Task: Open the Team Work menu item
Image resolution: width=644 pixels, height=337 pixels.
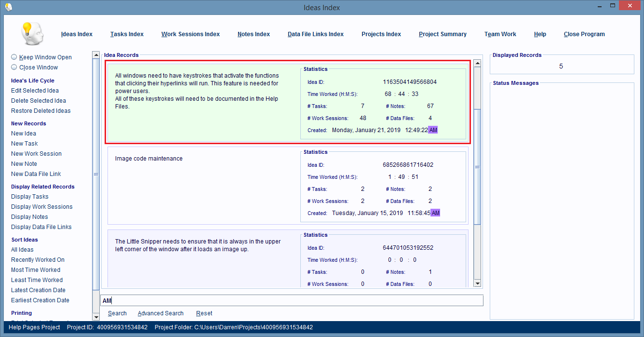Action: [x=500, y=34]
